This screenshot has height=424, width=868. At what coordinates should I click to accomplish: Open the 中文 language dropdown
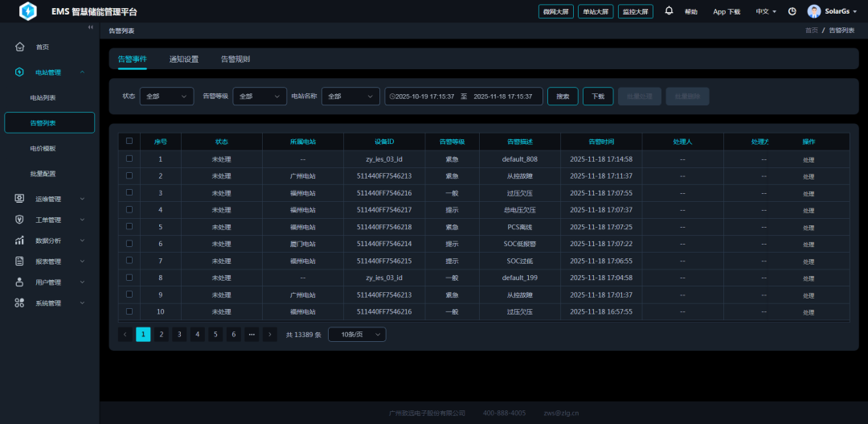click(x=766, y=11)
